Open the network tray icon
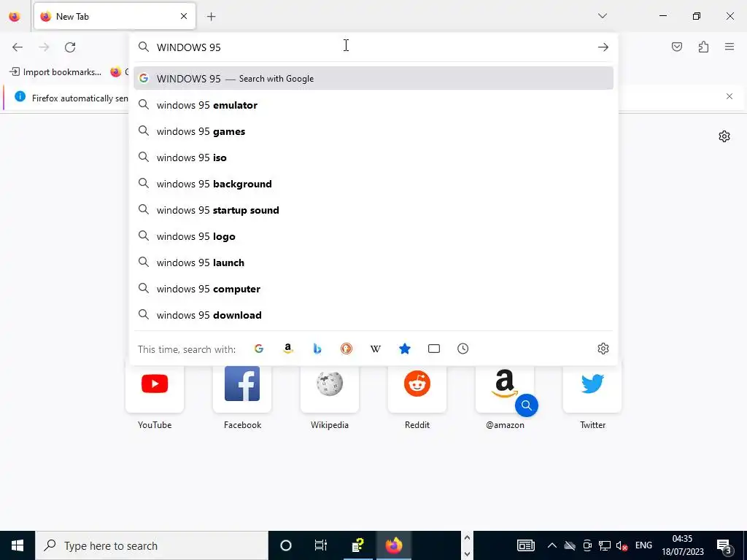Screen dimensions: 747x560 (x=605, y=545)
